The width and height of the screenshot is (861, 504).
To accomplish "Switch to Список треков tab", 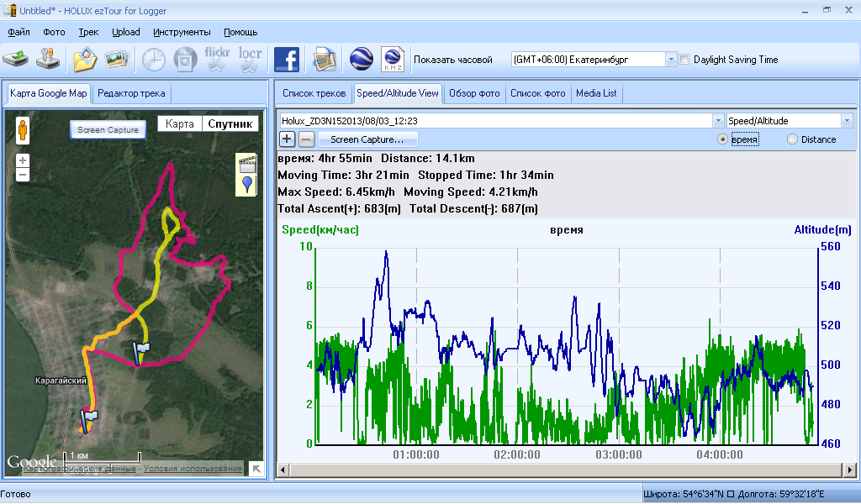I will click(x=314, y=93).
